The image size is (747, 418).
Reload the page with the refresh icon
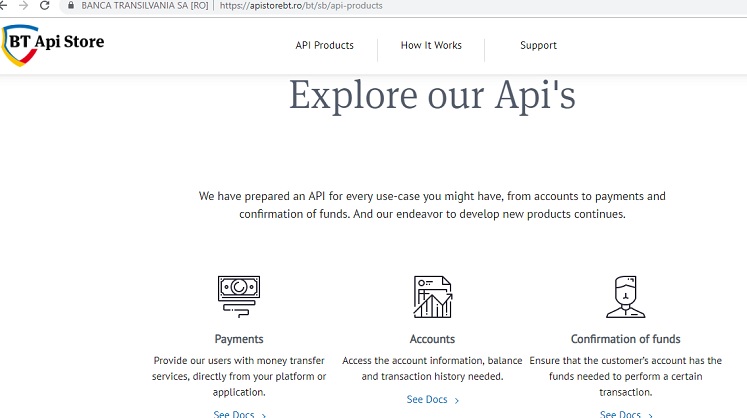click(45, 6)
